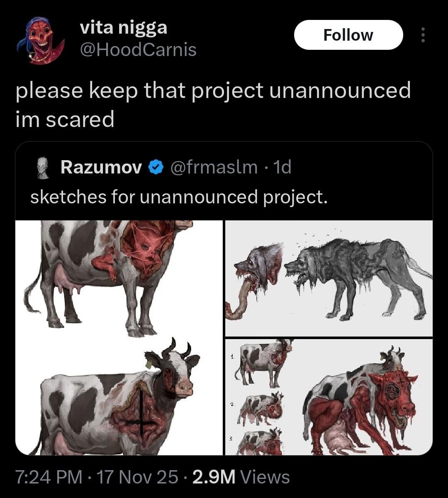Open the three-dot more options menu
Image resolution: width=448 pixels, height=498 pixels.
[x=423, y=35]
